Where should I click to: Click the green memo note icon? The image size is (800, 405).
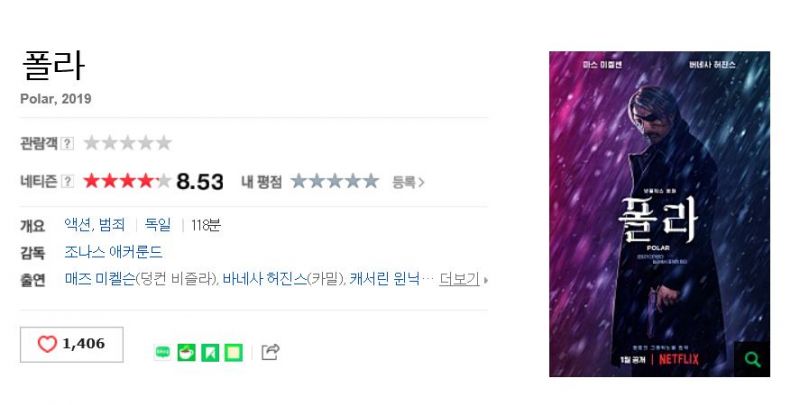pos(234,352)
